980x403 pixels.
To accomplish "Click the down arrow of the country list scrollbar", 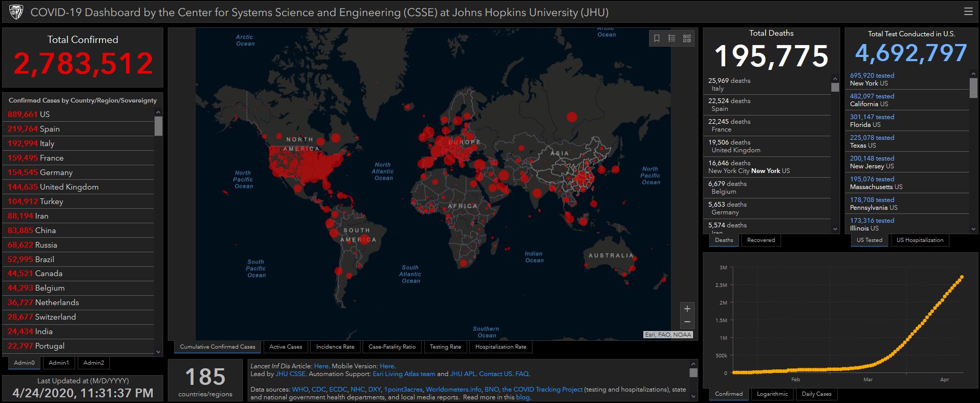I will (158, 352).
